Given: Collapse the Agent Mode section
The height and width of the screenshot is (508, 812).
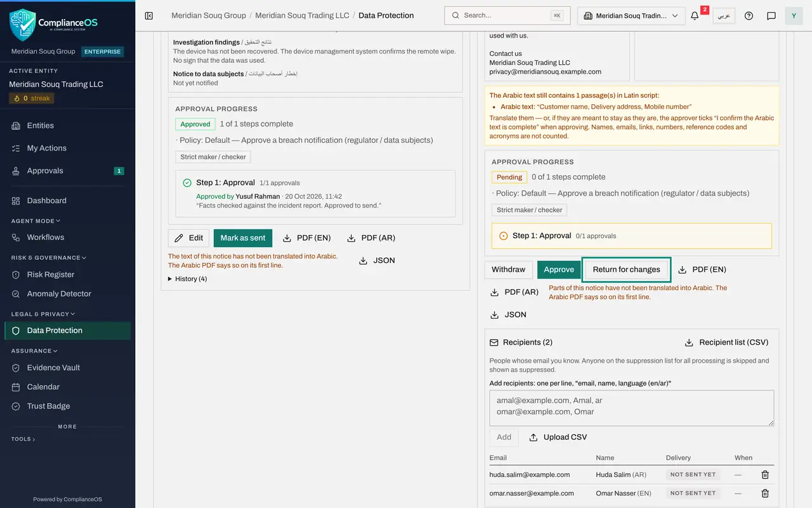Looking at the screenshot, I should coord(36,221).
